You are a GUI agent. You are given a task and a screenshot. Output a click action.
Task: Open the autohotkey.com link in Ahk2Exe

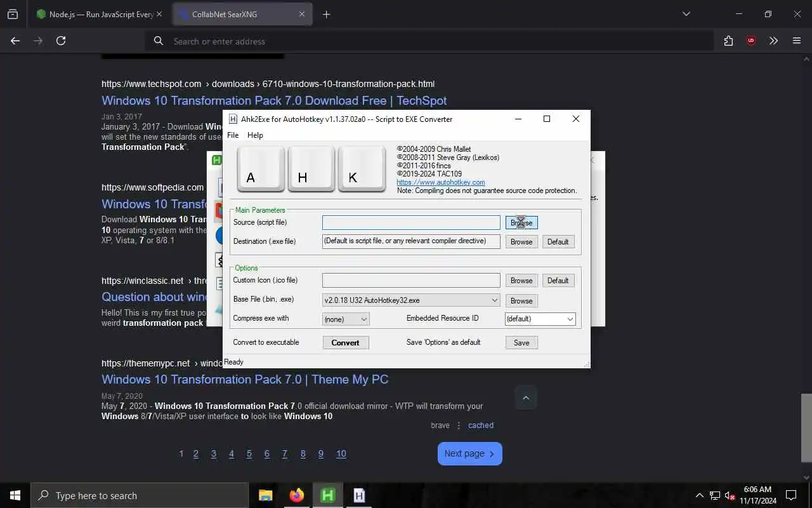[441, 182]
